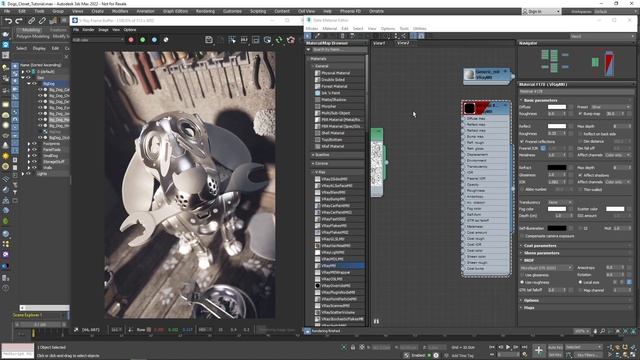
Task: Expand the Coat parameters rollout
Action: click(576, 246)
